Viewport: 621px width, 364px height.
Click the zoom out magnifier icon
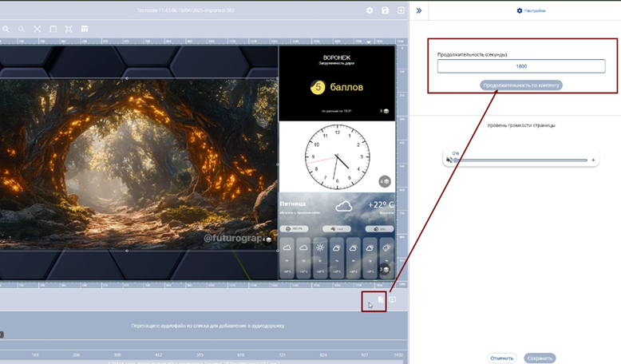(22, 30)
